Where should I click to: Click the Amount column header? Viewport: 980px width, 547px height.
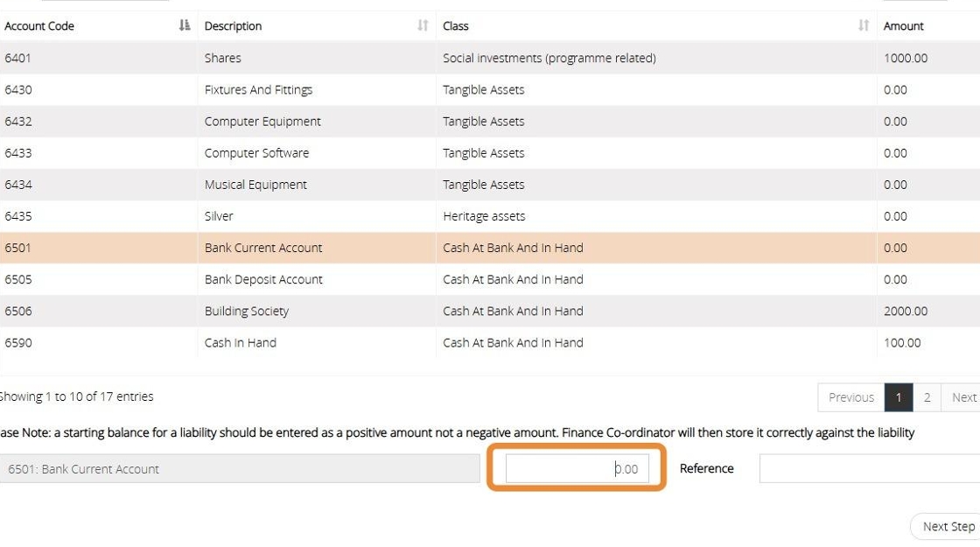pos(904,26)
